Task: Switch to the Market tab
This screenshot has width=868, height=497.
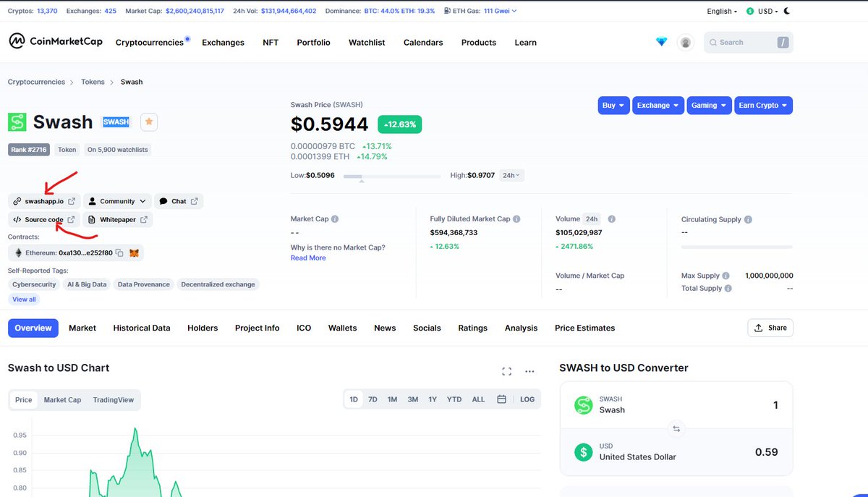Action: (x=82, y=328)
